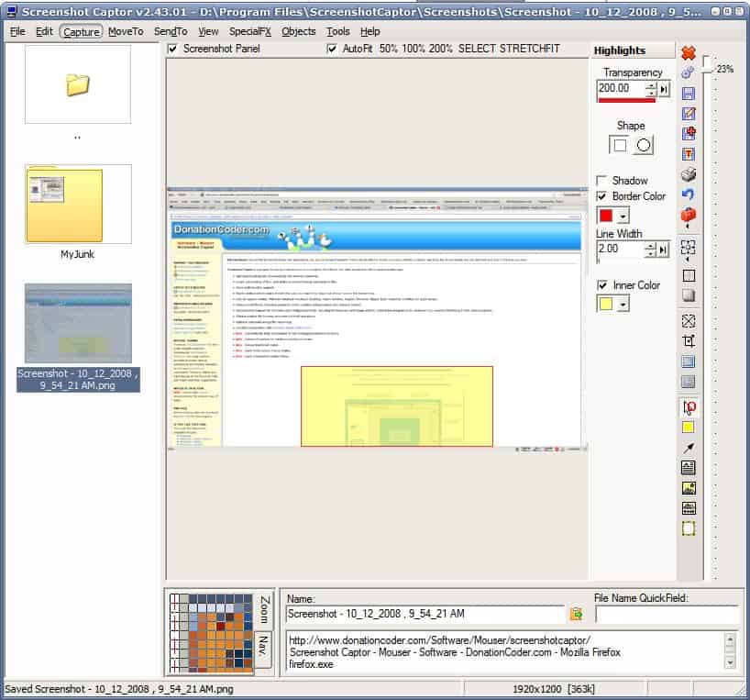750x700 pixels.
Task: Enable the Shadow checkbox
Action: click(602, 181)
